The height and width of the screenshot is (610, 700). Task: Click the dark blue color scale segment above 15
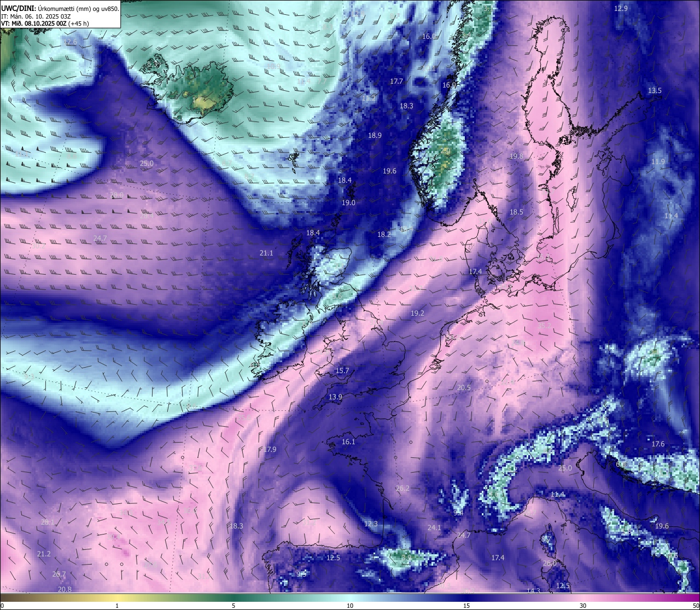tap(466, 597)
